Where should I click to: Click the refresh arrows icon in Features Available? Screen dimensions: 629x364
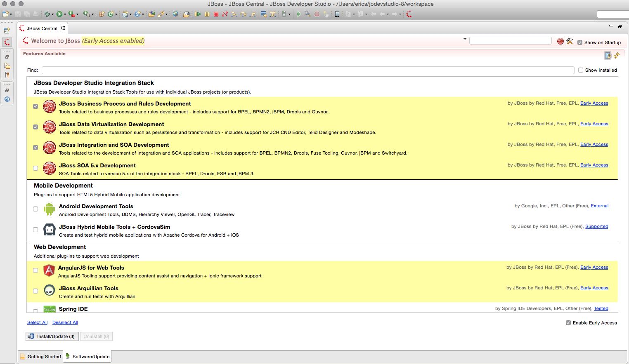click(617, 55)
